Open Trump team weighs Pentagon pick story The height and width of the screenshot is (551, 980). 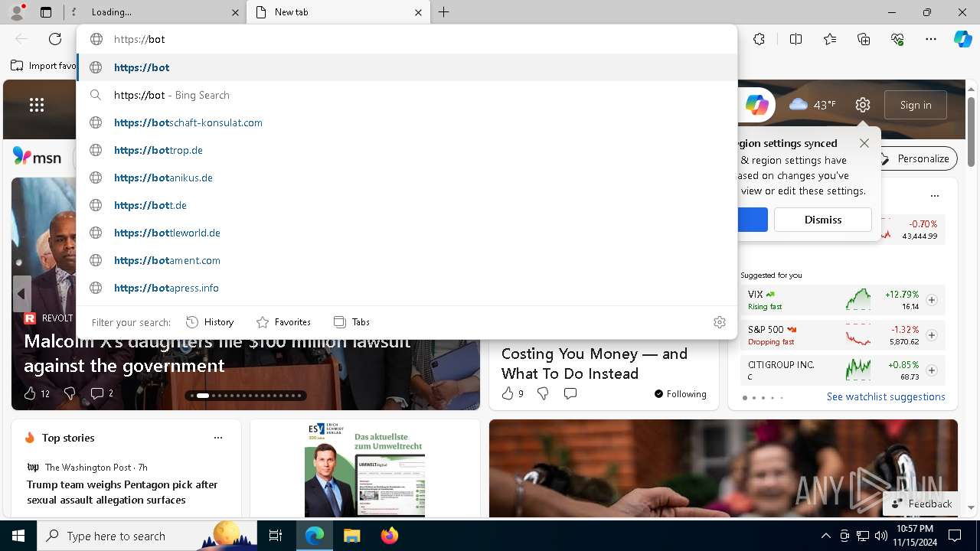click(122, 492)
